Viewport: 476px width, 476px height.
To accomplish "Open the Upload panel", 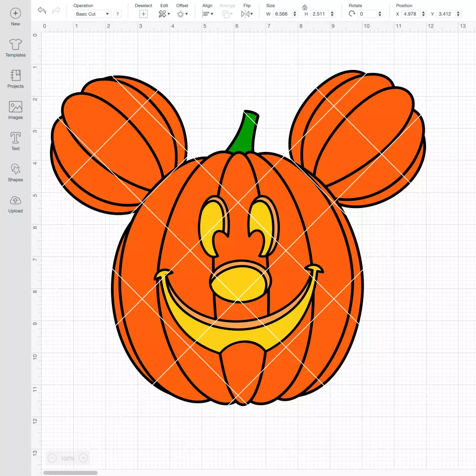I will coord(16,204).
